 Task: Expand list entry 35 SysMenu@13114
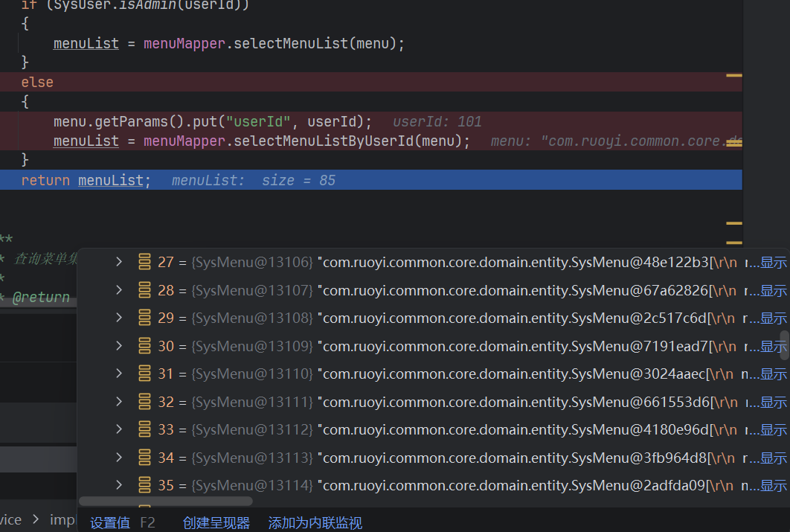click(x=119, y=486)
